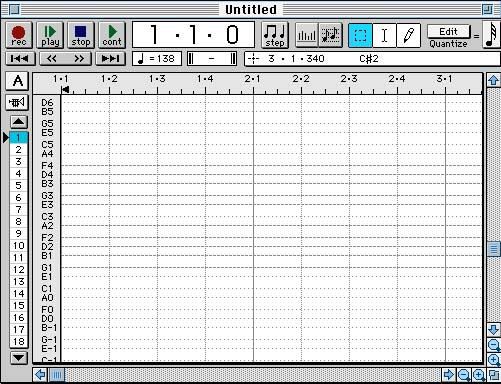Stop playback with the stop button
This screenshot has height=384, width=501.
coord(81,35)
